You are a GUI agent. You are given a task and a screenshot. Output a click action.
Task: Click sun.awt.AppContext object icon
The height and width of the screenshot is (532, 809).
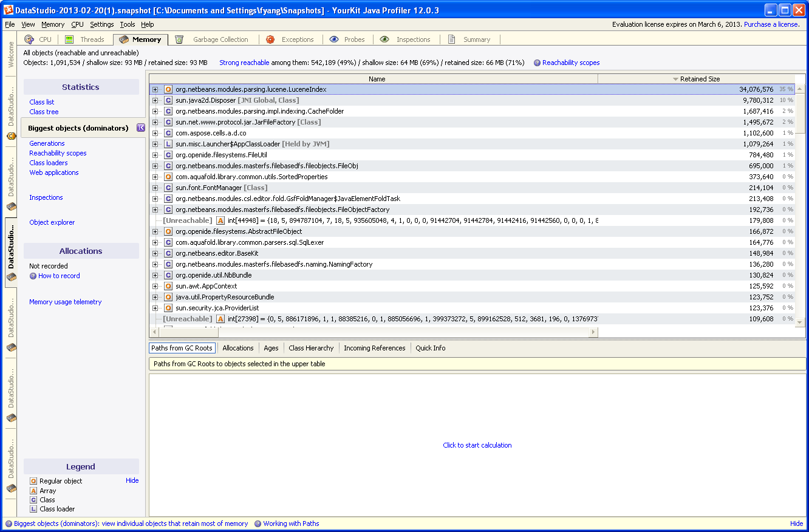[x=168, y=286]
